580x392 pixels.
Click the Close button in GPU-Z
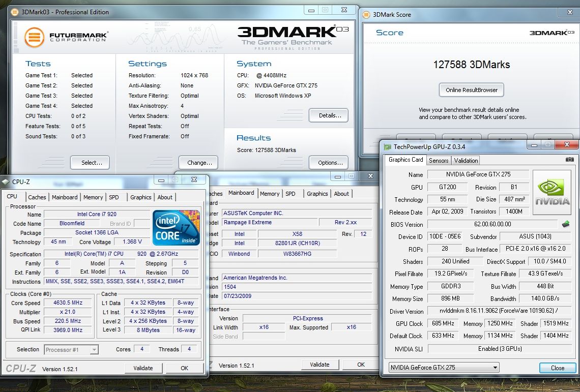click(558, 368)
